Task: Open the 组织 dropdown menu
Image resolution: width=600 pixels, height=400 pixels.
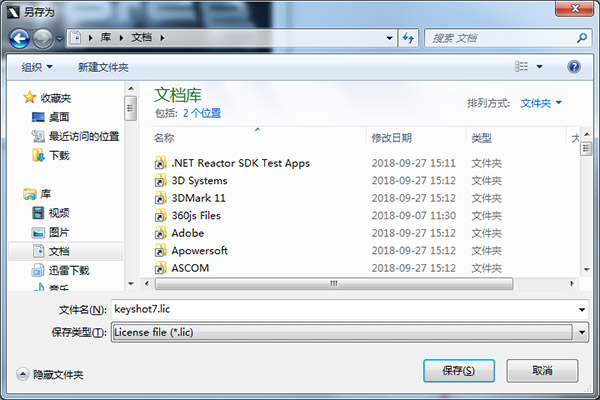Action: pos(36,67)
